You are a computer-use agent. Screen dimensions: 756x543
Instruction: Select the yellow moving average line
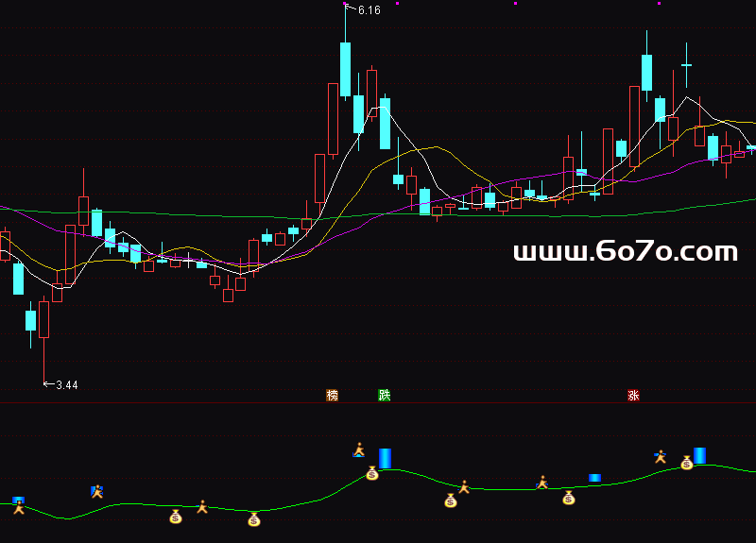coord(435,147)
